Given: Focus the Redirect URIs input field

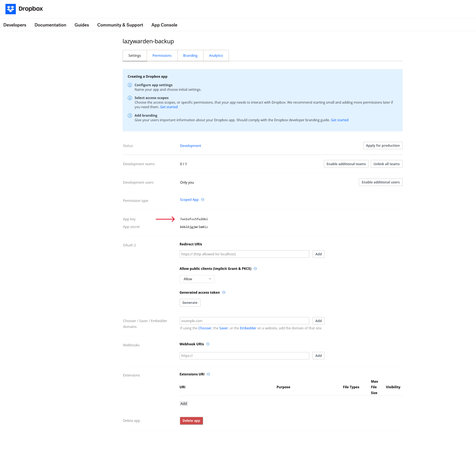Looking at the screenshot, I should 244,254.
